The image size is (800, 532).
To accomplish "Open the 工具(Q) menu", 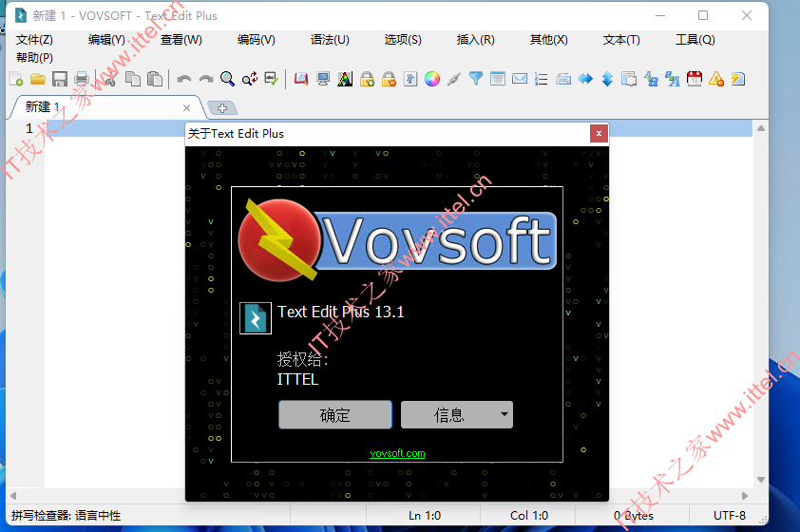I will click(695, 40).
